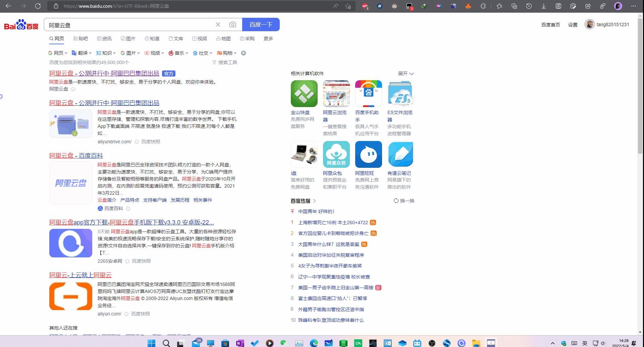Image resolution: width=644 pixels, height=347 pixels.
Task: Click the 百度一下 search button
Action: pos(261,24)
